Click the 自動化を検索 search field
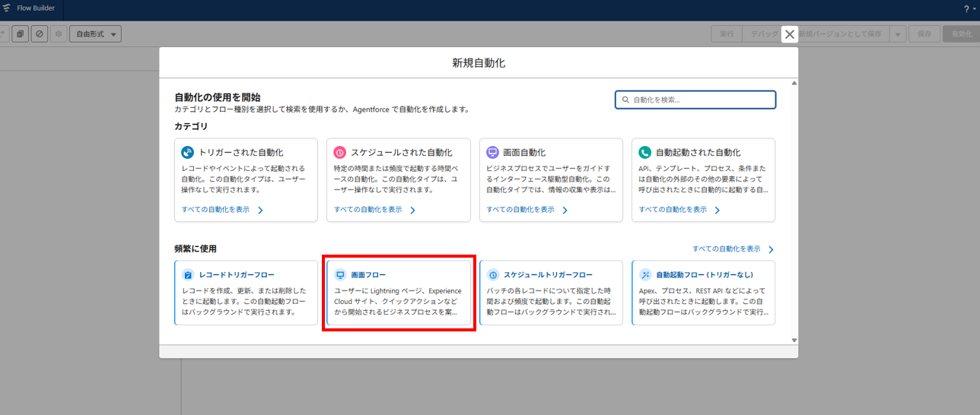980x415 pixels. pyautogui.click(x=695, y=100)
